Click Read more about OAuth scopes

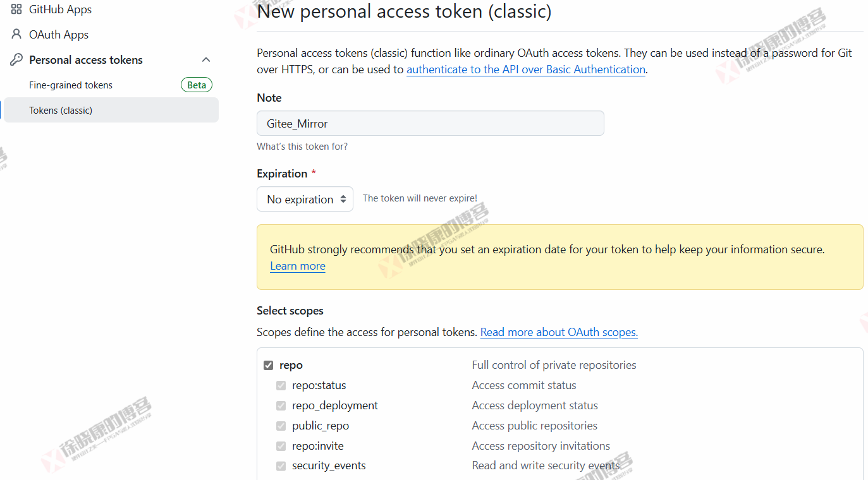[x=558, y=332]
